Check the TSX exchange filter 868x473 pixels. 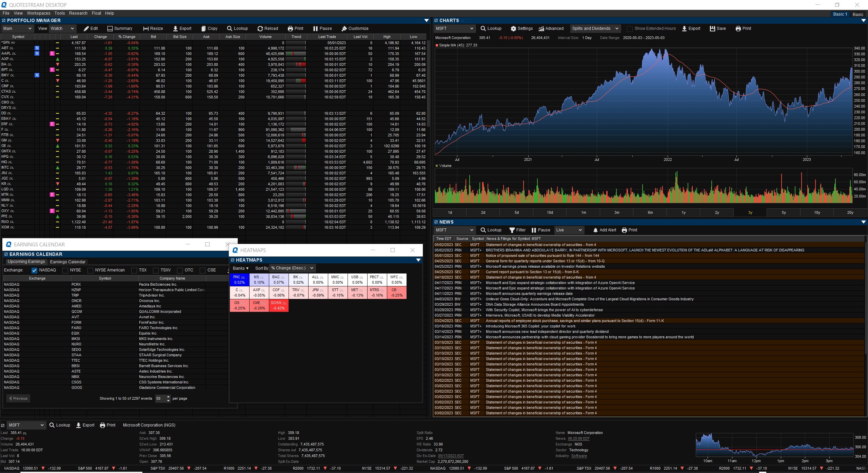coord(134,270)
